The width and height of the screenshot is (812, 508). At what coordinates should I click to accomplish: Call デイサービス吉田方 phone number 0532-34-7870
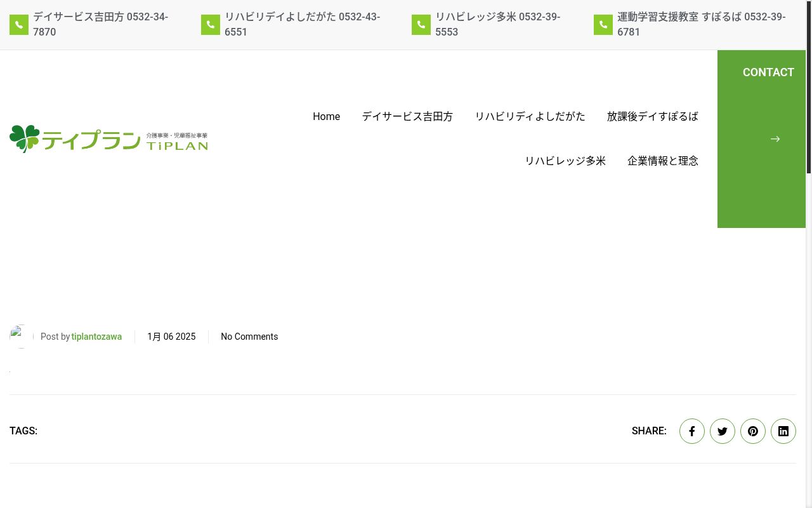click(x=101, y=24)
